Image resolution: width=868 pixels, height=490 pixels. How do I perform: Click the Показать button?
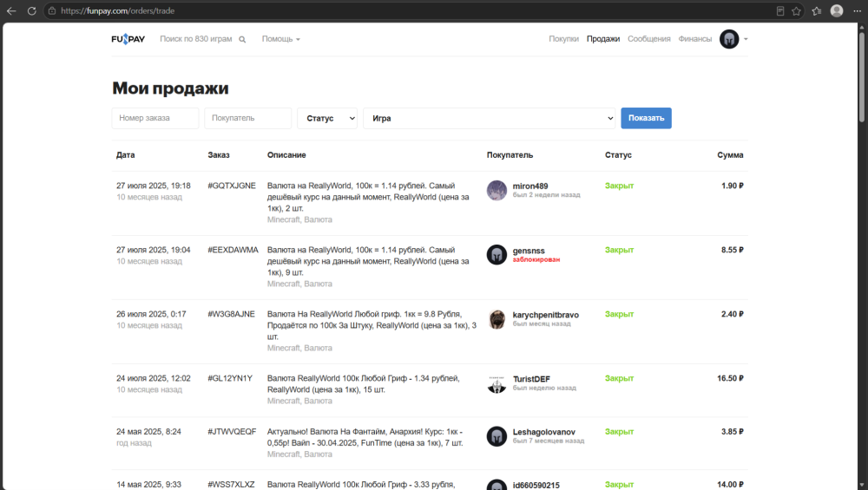pyautogui.click(x=646, y=118)
